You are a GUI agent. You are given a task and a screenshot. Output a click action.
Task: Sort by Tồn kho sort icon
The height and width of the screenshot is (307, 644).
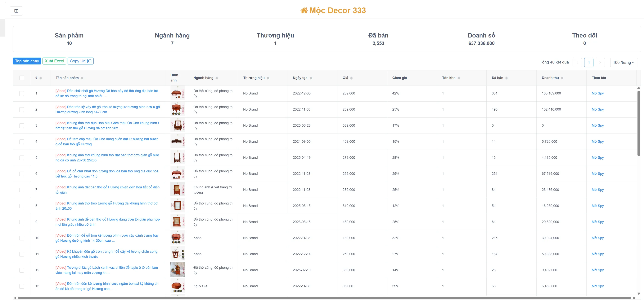point(458,78)
